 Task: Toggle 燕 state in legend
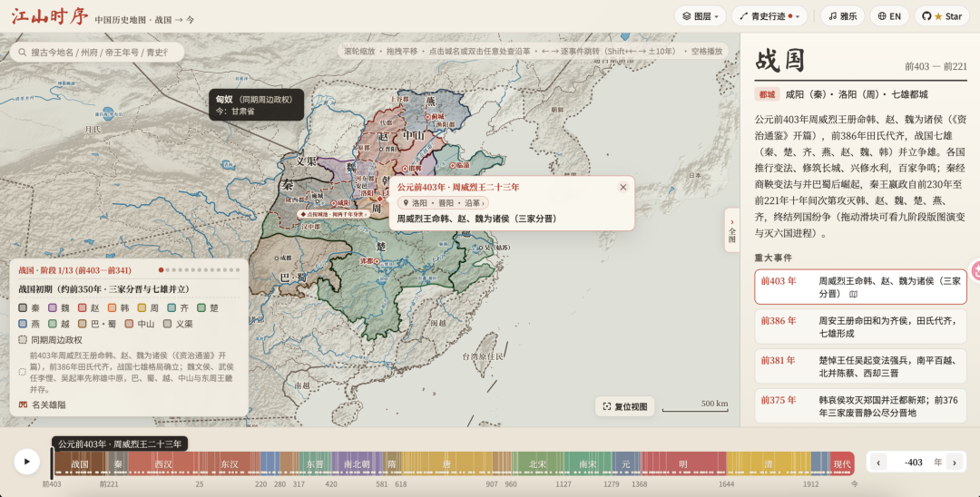pyautogui.click(x=29, y=324)
